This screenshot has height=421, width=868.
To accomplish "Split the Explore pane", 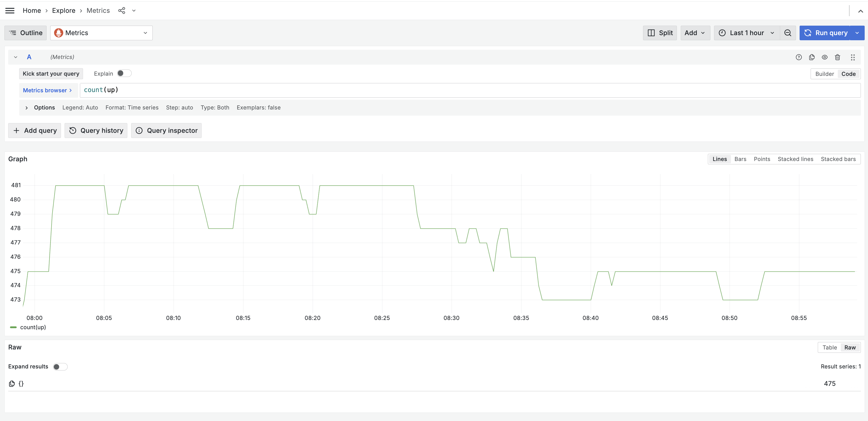I will pyautogui.click(x=660, y=33).
